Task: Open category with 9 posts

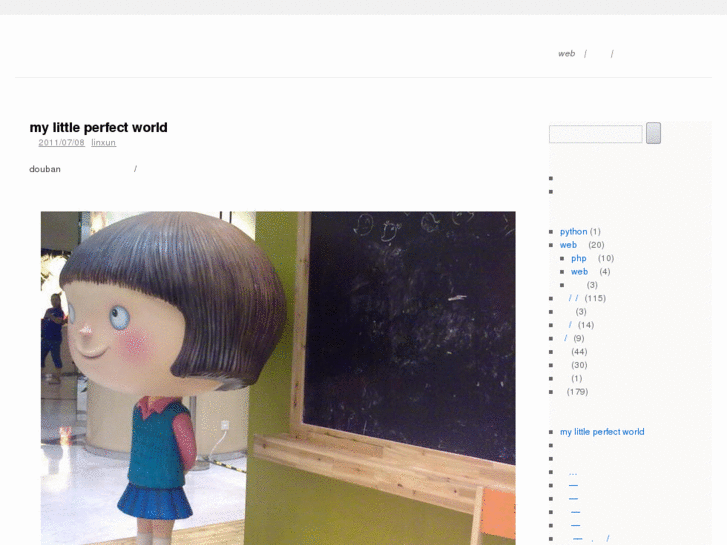Action: click(566, 339)
